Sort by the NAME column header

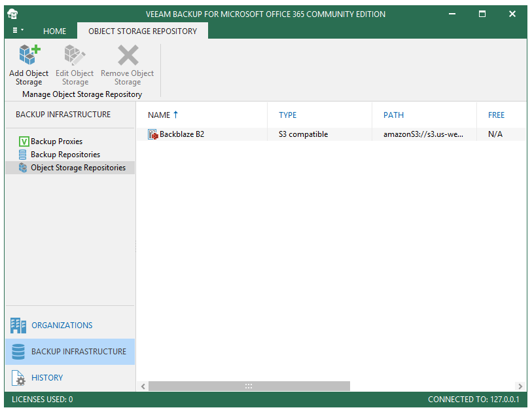pos(159,115)
